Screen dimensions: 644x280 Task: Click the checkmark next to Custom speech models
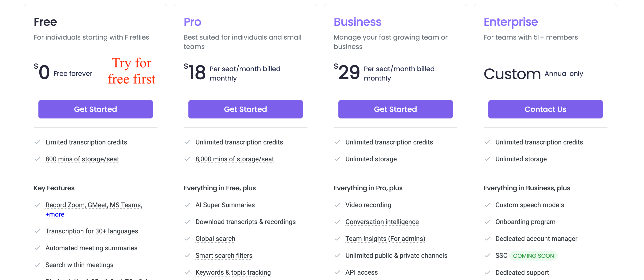487,205
